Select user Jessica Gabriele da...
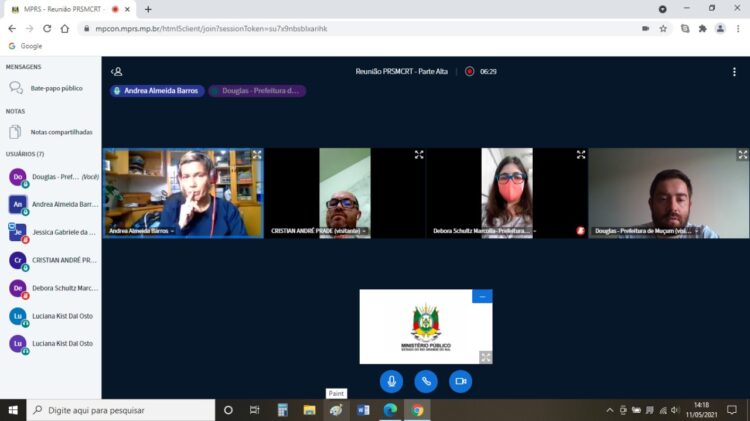The height and width of the screenshot is (421, 750). click(x=53, y=233)
